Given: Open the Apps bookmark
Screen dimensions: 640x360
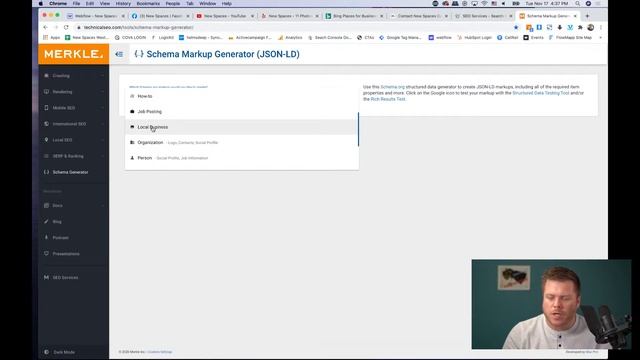Looking at the screenshot, I should pos(51,38).
